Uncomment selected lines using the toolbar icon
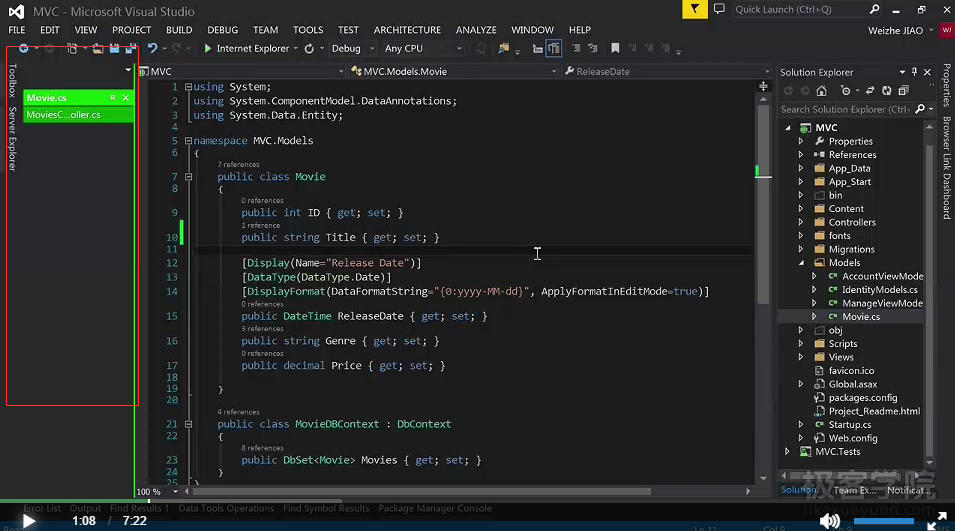The height and width of the screenshot is (531, 955). [593, 48]
